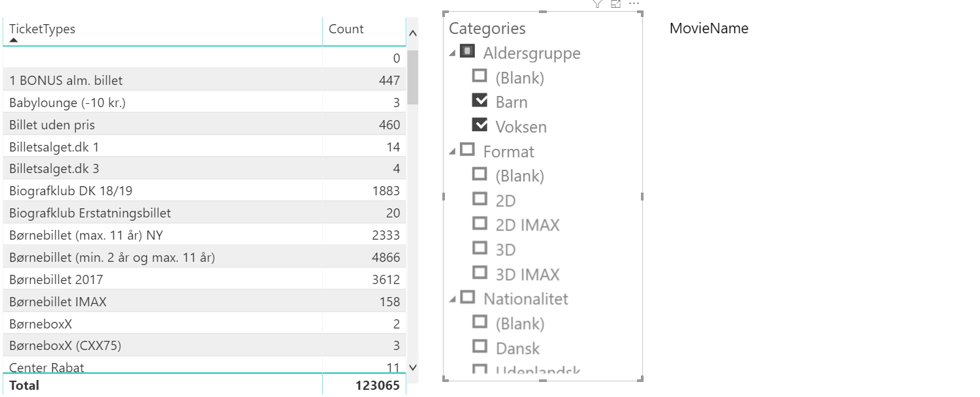The width and height of the screenshot is (980, 397).
Task: Uncheck the Voksen checkbox
Action: point(480,125)
